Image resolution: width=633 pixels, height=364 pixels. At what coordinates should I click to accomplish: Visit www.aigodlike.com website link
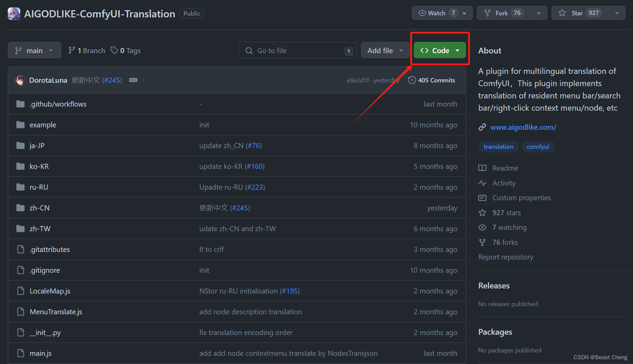[x=523, y=127]
